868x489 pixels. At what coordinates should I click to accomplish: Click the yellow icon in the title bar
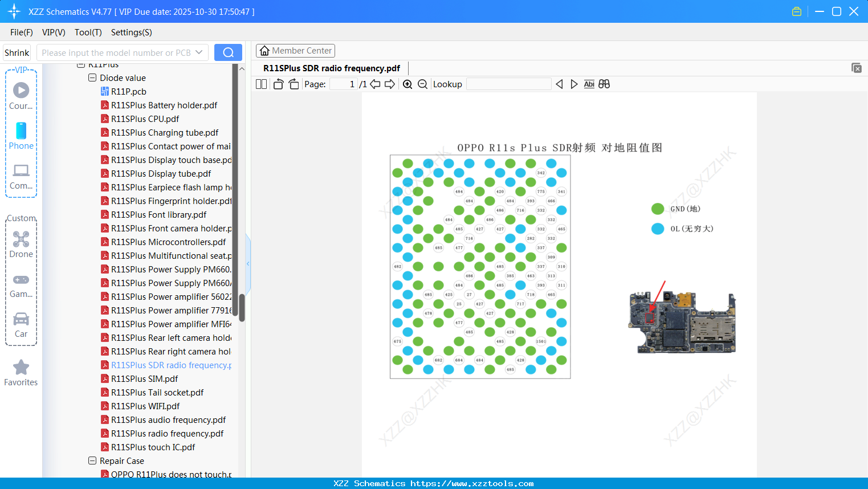pos(797,11)
